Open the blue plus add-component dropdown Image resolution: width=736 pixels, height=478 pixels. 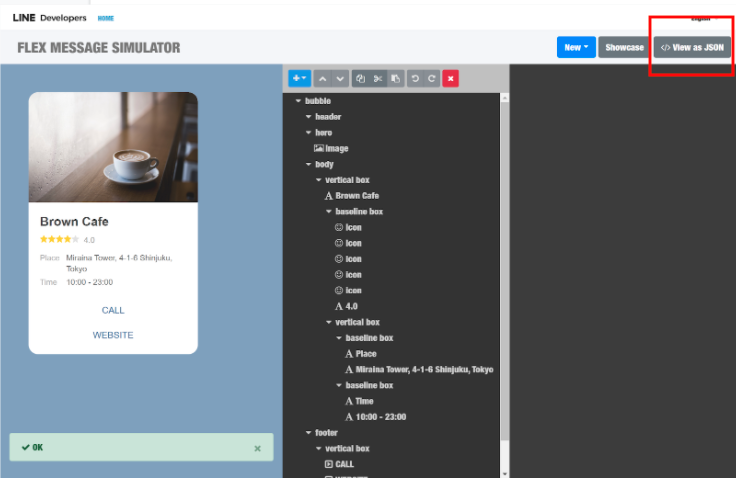click(299, 78)
